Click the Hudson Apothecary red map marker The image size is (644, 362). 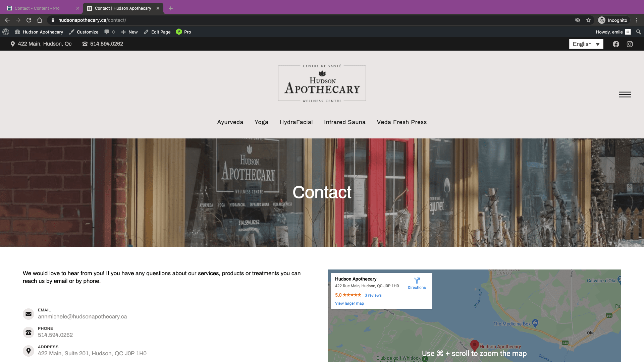474,345
